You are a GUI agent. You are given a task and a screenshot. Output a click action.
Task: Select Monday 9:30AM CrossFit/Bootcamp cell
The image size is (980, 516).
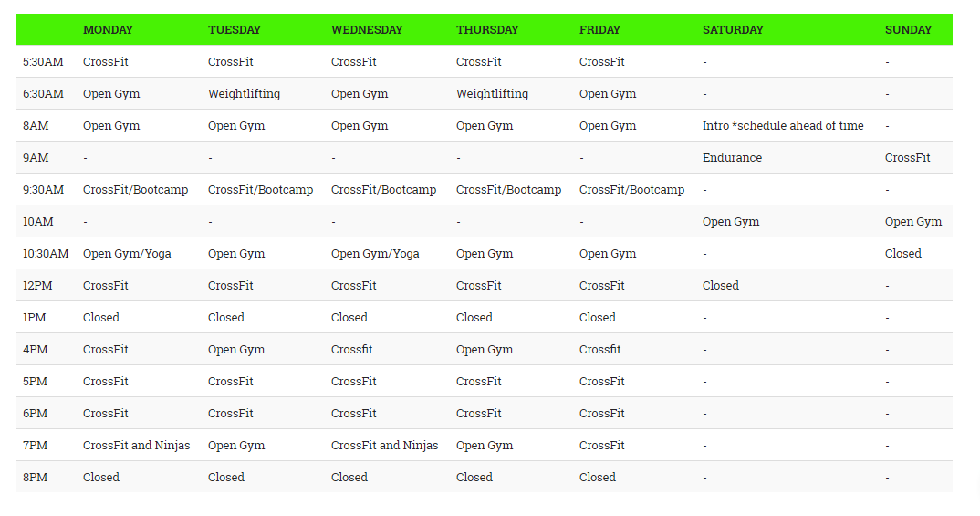pos(135,190)
